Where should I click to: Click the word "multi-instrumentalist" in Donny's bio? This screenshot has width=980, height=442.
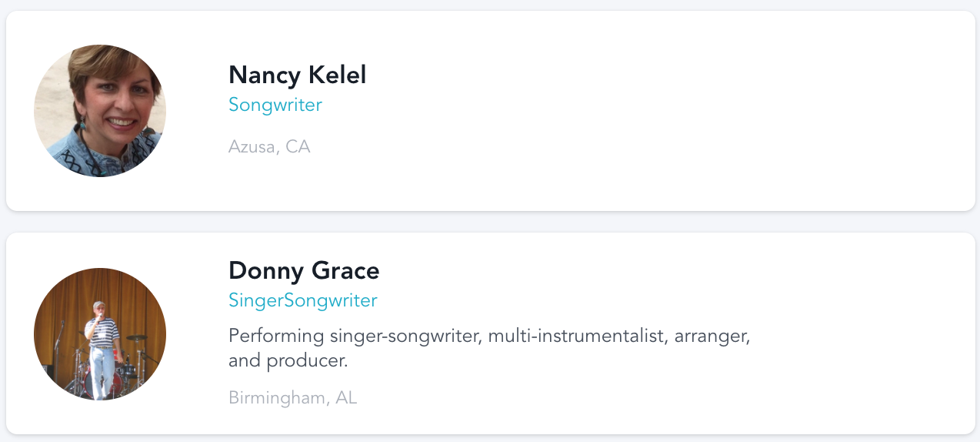[578, 337]
